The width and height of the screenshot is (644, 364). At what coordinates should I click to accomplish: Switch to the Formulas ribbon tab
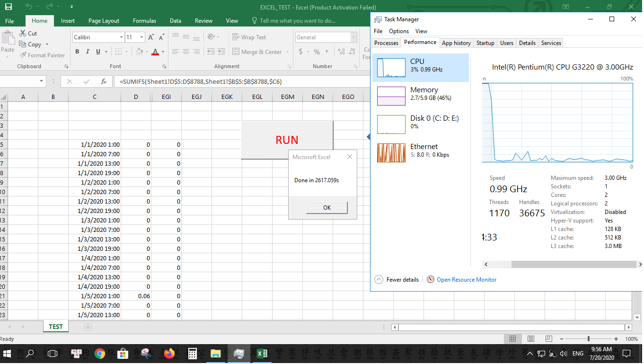pyautogui.click(x=144, y=21)
